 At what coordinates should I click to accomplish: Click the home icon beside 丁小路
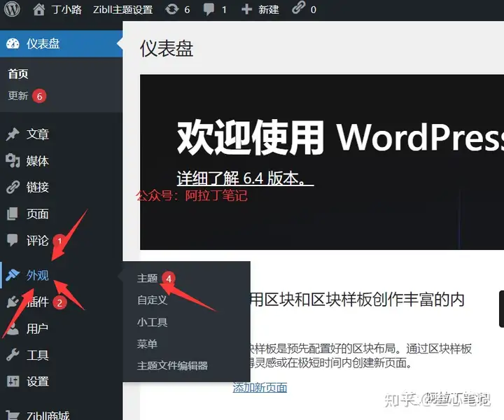click(x=39, y=9)
